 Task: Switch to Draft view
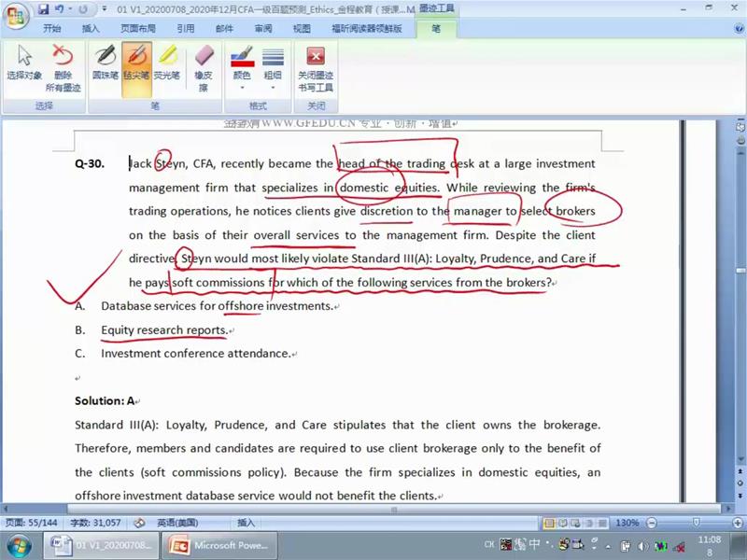click(x=602, y=523)
